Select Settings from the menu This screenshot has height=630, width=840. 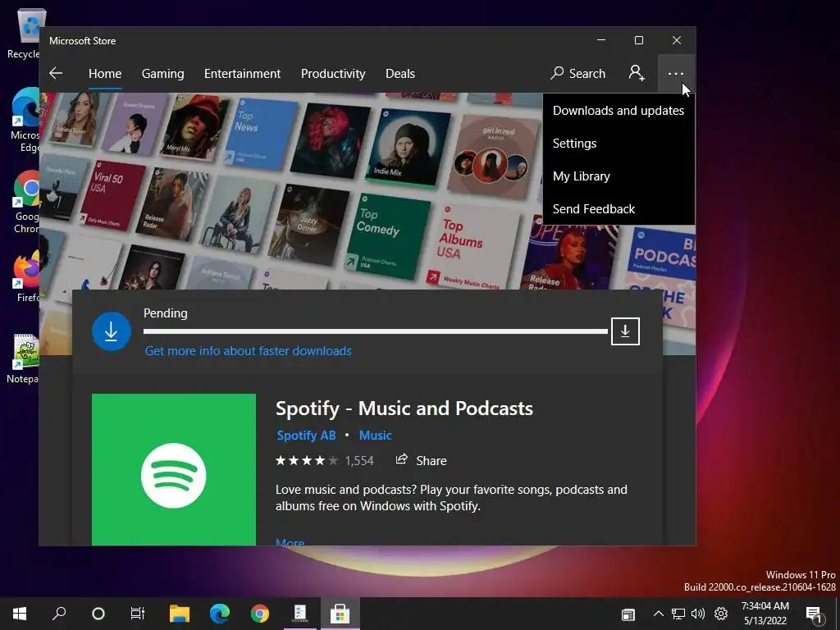coord(619,143)
